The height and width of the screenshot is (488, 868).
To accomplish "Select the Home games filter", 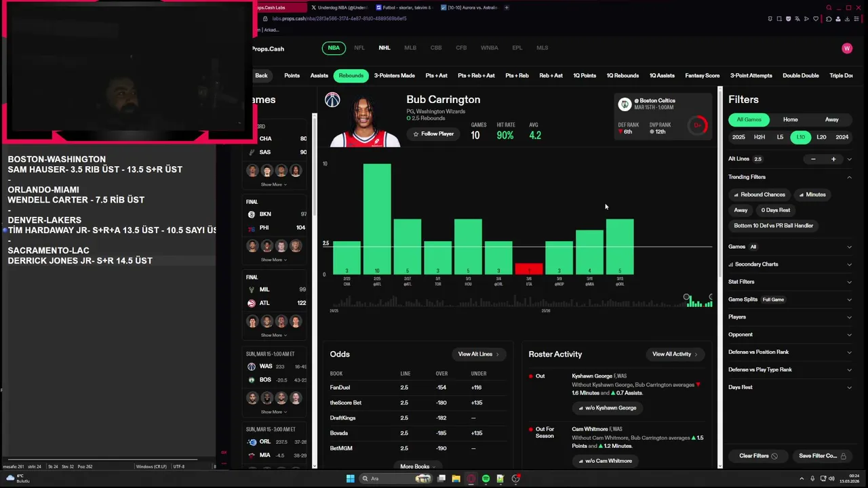I will coord(791,120).
